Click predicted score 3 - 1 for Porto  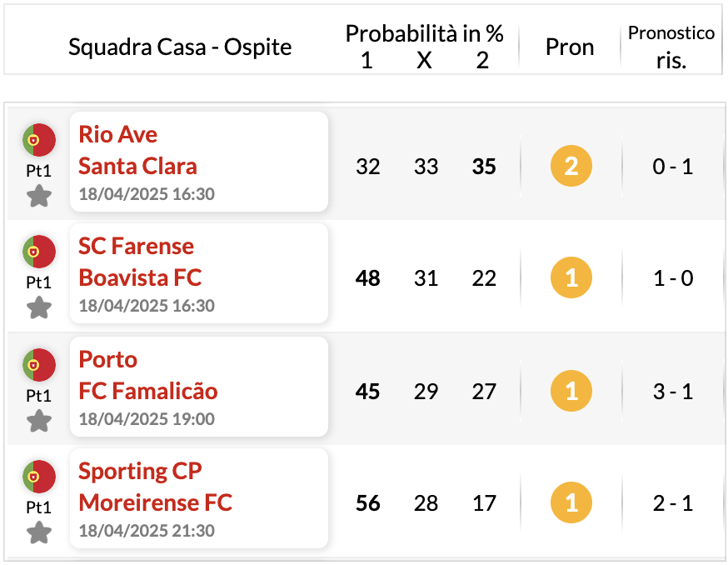(673, 391)
